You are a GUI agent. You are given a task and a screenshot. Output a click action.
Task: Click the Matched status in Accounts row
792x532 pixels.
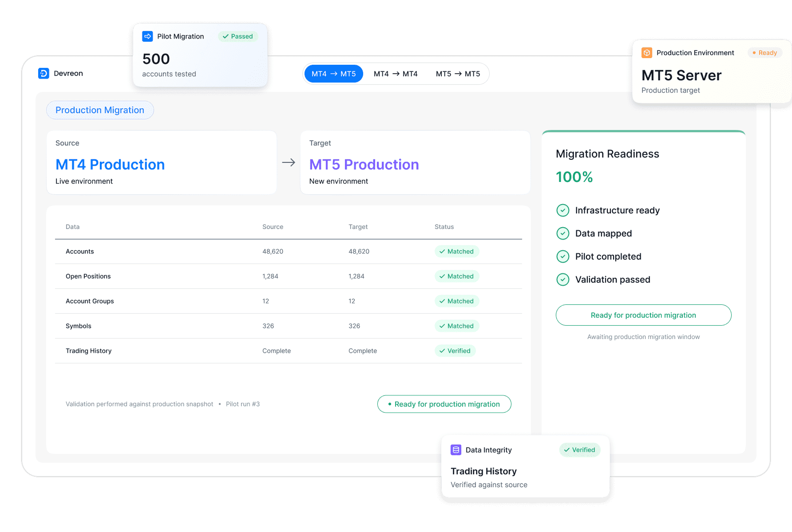(x=456, y=252)
